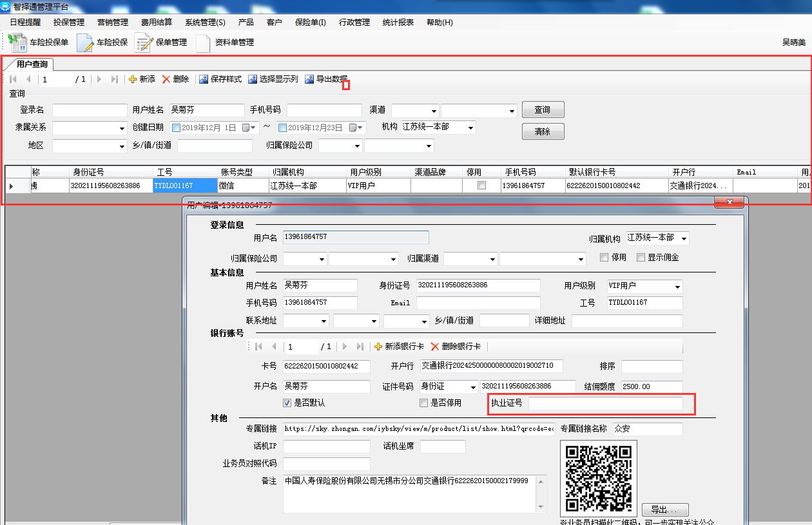This screenshot has height=525, width=812.
Task: Expand the 证件号码 身份证 type dropdown
Action: point(472,387)
